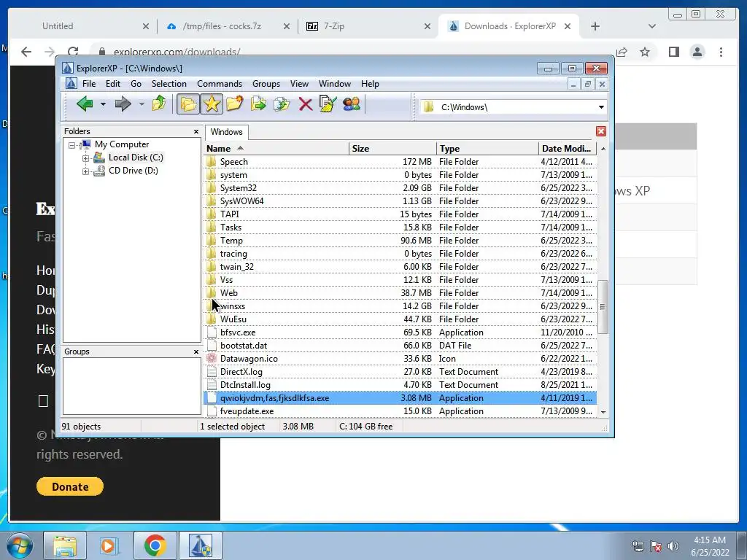Open the View menu
This screenshot has height=560, width=747.
coord(299,84)
